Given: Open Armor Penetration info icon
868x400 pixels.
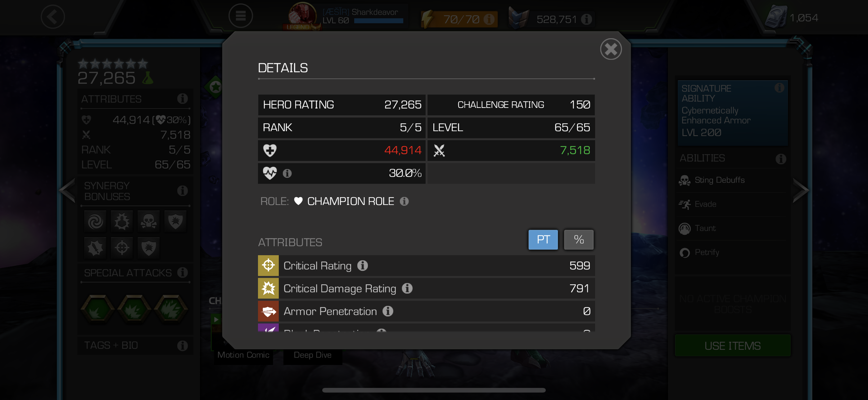Looking at the screenshot, I should (x=388, y=311).
